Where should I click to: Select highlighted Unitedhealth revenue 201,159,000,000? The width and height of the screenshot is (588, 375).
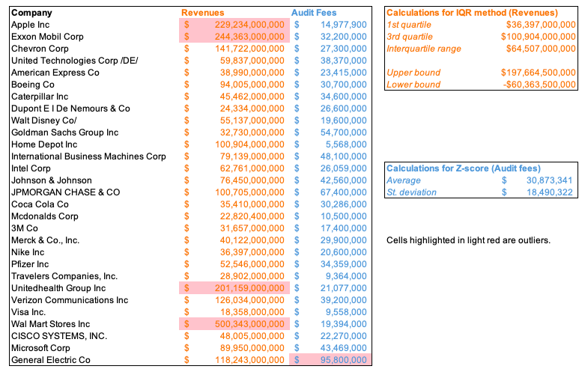[x=234, y=288]
